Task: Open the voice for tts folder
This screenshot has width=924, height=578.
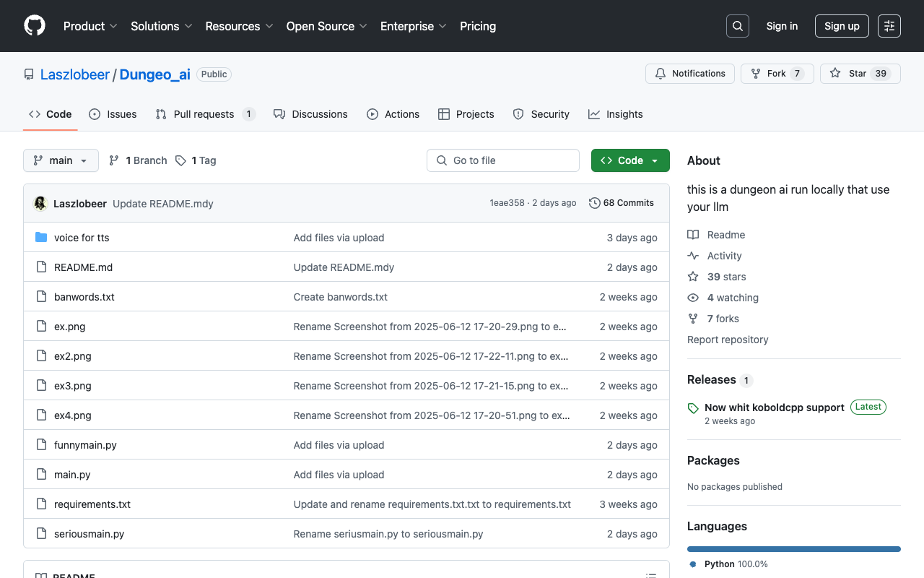Action: point(82,238)
